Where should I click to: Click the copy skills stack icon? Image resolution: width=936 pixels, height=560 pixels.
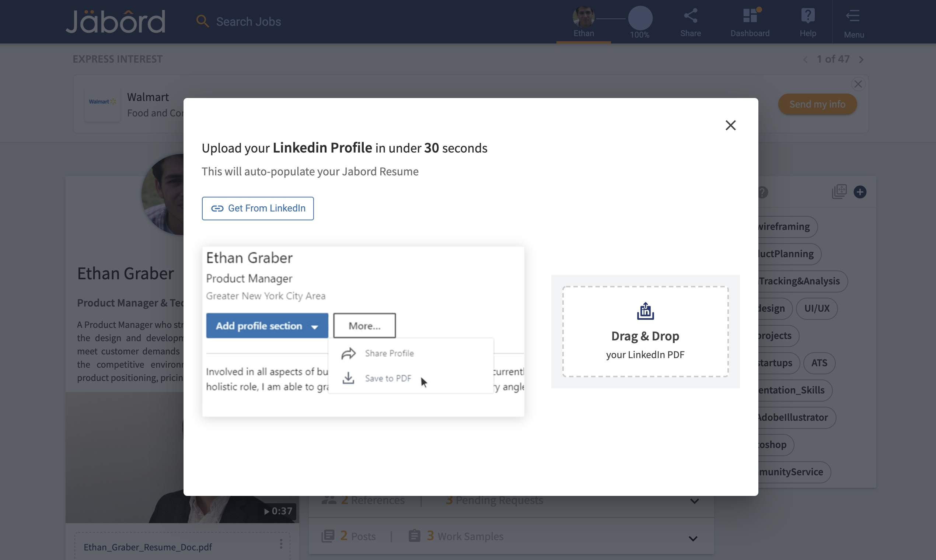click(839, 192)
